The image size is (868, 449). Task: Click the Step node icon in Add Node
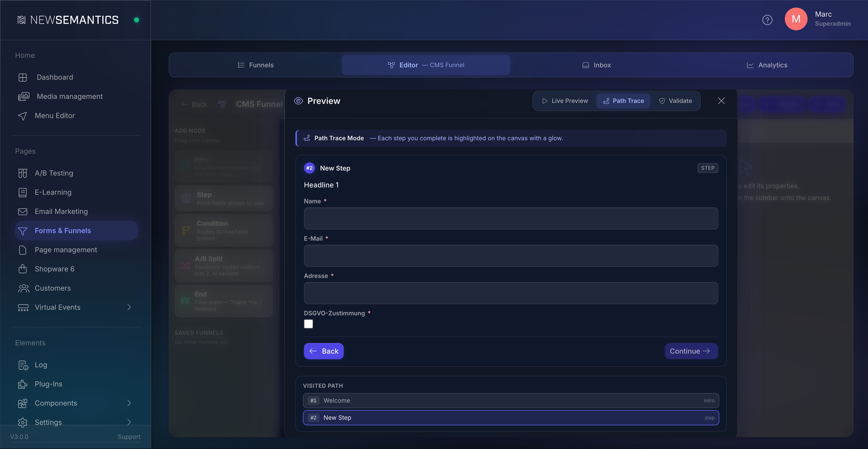click(x=186, y=199)
